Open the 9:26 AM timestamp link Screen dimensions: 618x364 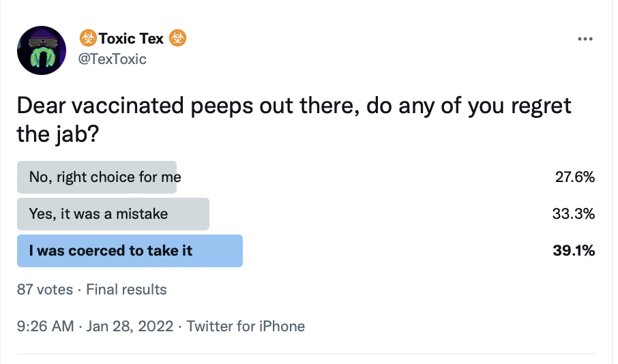point(45,327)
